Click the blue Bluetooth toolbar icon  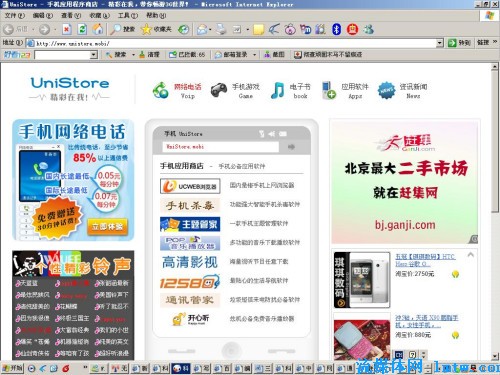336,30
